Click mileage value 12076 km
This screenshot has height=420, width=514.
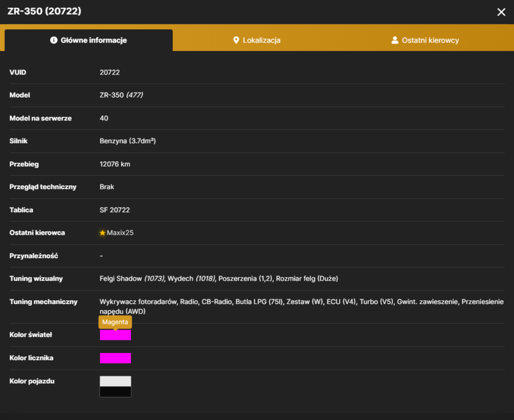point(115,164)
